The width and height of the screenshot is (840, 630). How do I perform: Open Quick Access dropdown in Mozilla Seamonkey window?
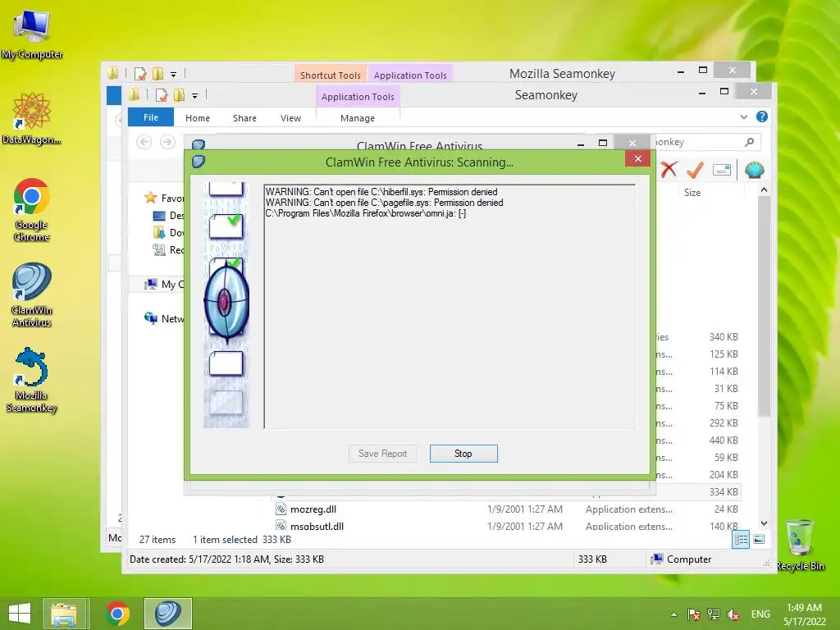coord(173,74)
